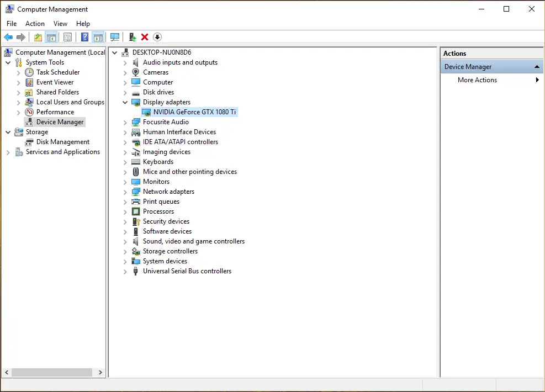Viewport: 545px width, 392px height.
Task: Open the View menu
Action: pos(60,24)
